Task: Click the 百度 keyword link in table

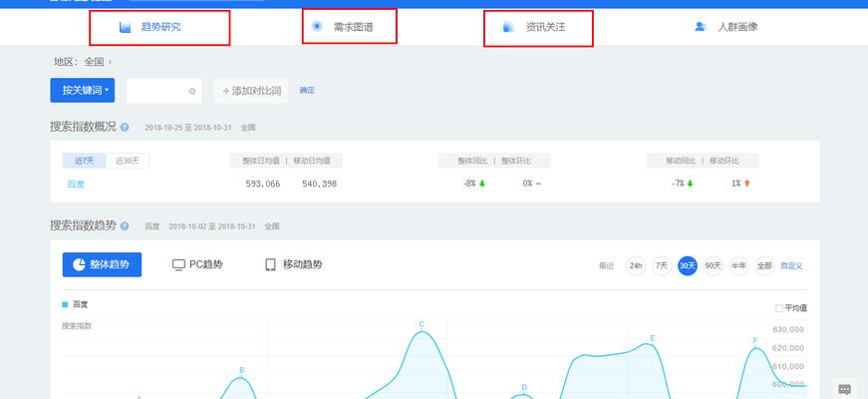Action: click(x=76, y=184)
